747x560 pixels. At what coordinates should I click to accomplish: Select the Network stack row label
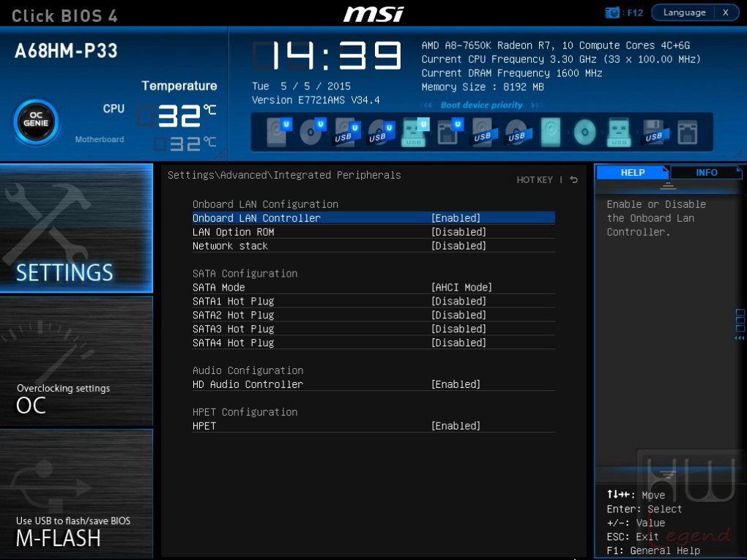[230, 246]
